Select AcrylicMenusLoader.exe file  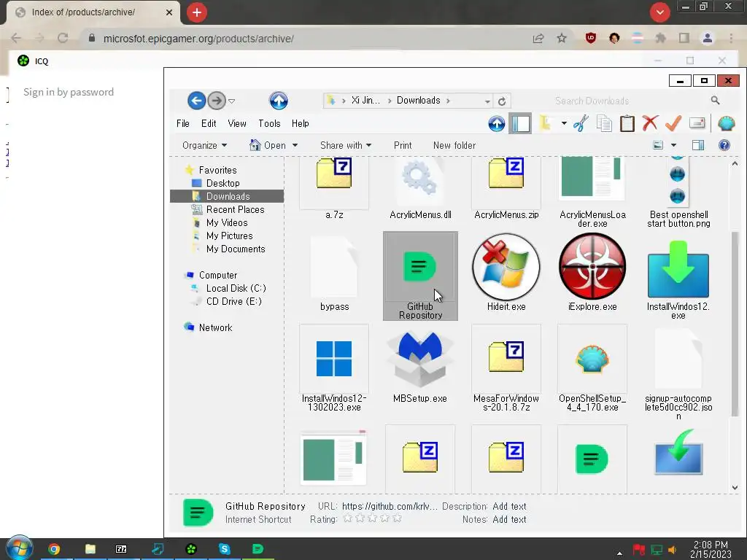click(x=592, y=192)
